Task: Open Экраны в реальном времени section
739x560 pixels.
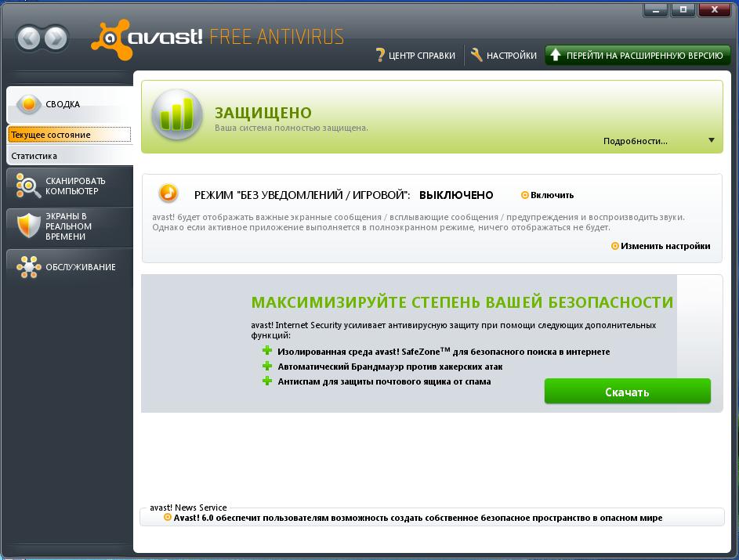Action: tap(70, 226)
